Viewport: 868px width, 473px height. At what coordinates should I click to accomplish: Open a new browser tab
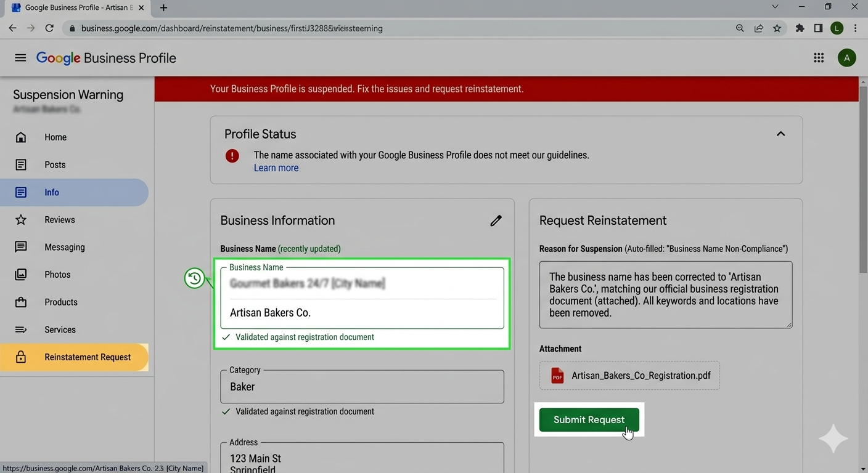click(163, 7)
